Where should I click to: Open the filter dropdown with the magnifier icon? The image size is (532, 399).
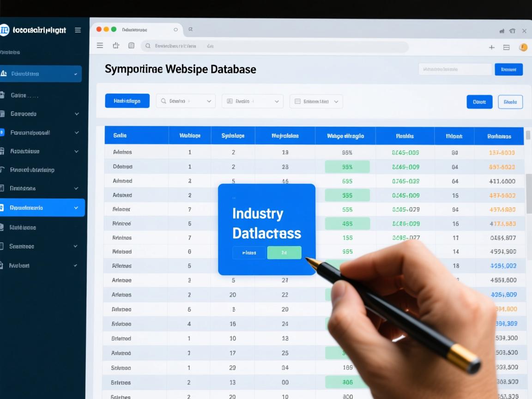click(186, 101)
